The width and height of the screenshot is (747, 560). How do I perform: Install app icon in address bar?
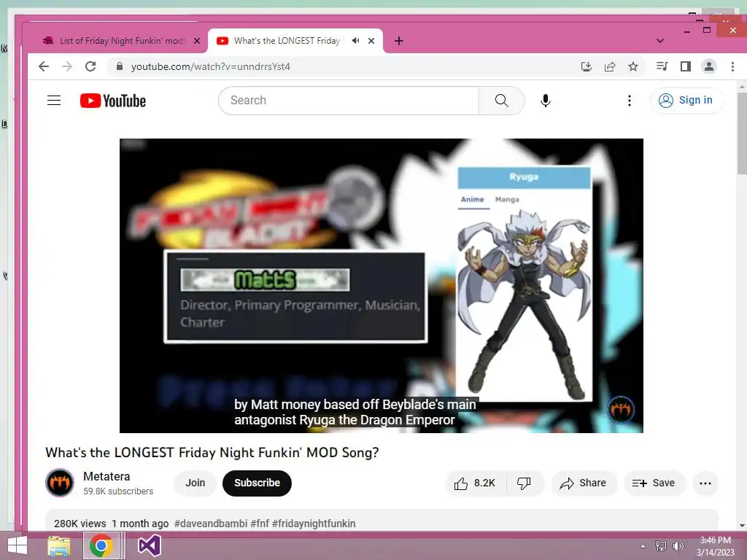pos(587,66)
